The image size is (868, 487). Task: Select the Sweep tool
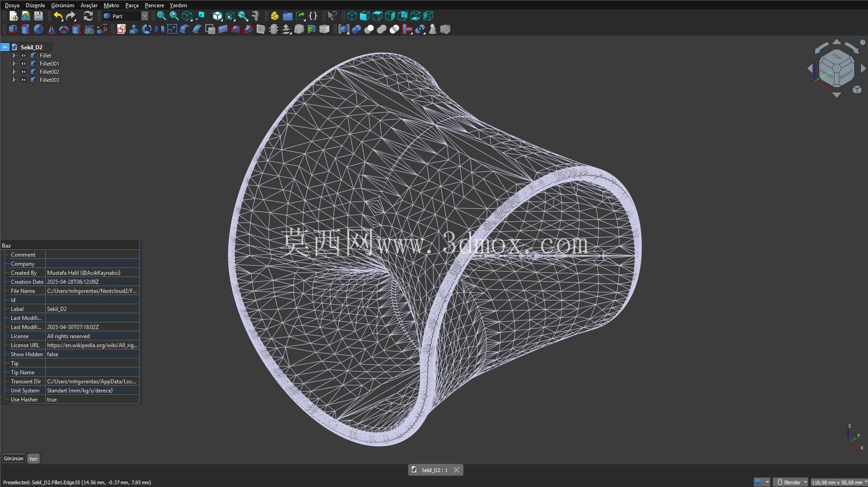(248, 29)
